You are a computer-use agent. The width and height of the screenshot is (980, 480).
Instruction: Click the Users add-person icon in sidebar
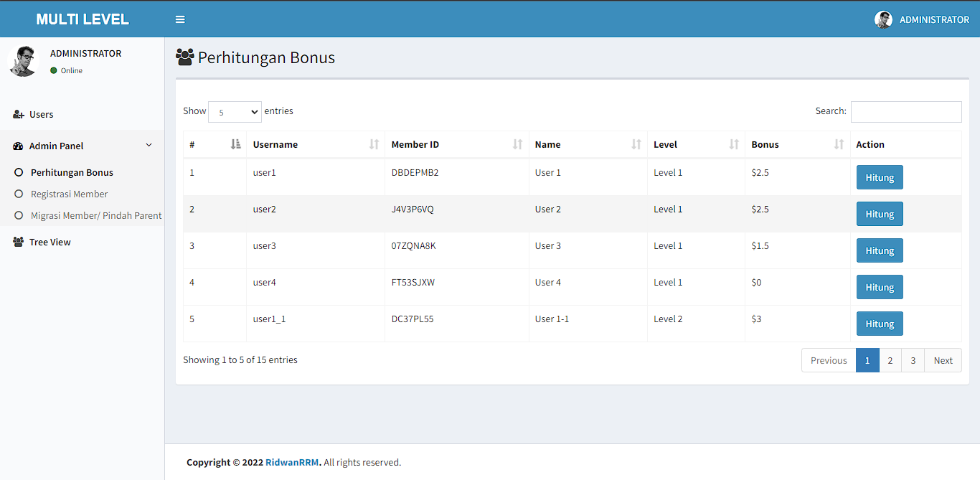[19, 115]
